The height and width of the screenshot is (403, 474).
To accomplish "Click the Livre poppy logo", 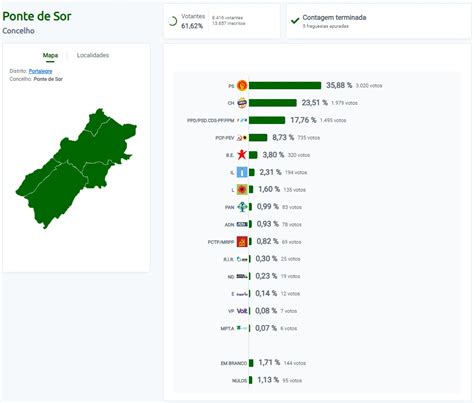I will click(242, 190).
